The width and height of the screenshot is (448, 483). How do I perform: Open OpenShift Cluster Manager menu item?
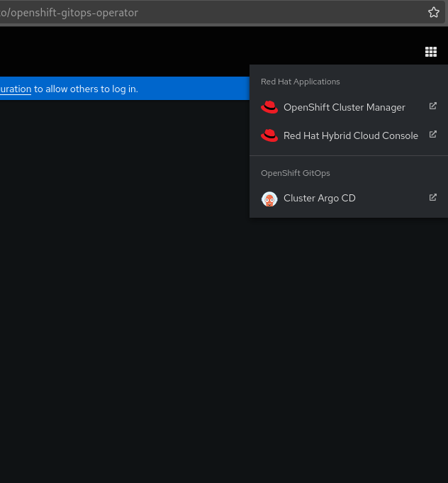click(x=349, y=107)
